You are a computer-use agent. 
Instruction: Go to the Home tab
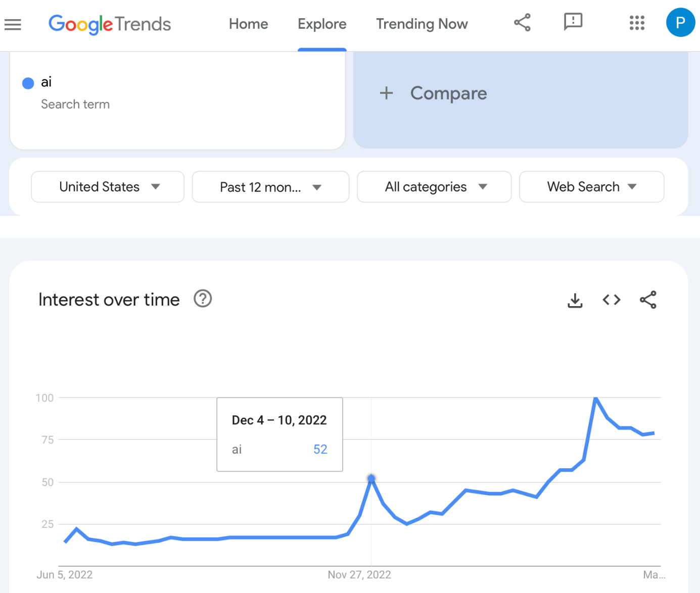(248, 24)
